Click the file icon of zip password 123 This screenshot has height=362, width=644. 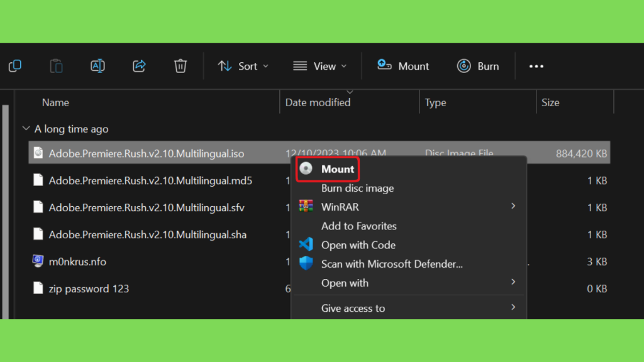coord(38,288)
